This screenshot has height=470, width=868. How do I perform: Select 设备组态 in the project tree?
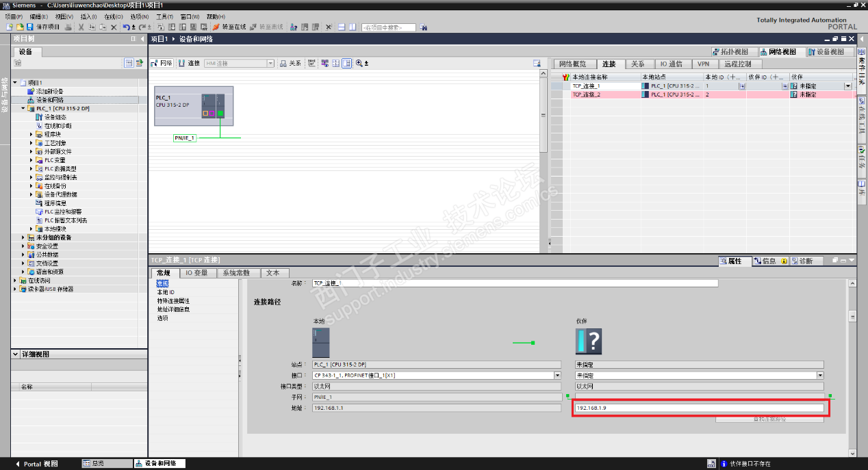coord(55,117)
